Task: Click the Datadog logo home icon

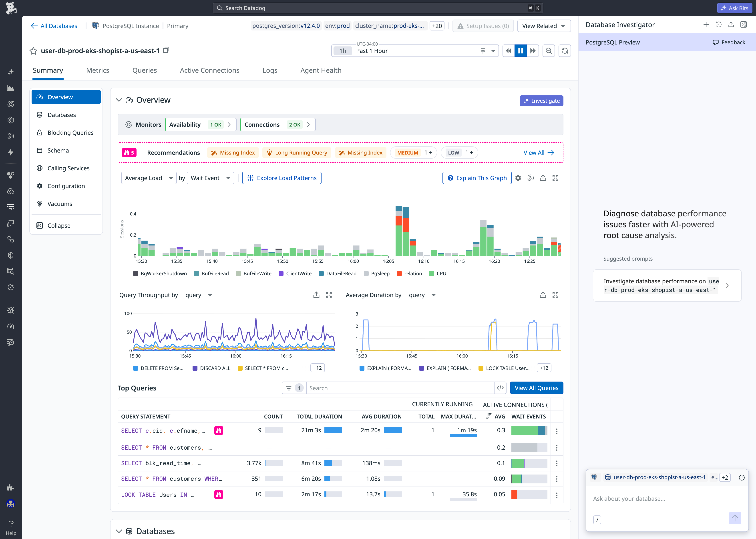Action: 11,8
